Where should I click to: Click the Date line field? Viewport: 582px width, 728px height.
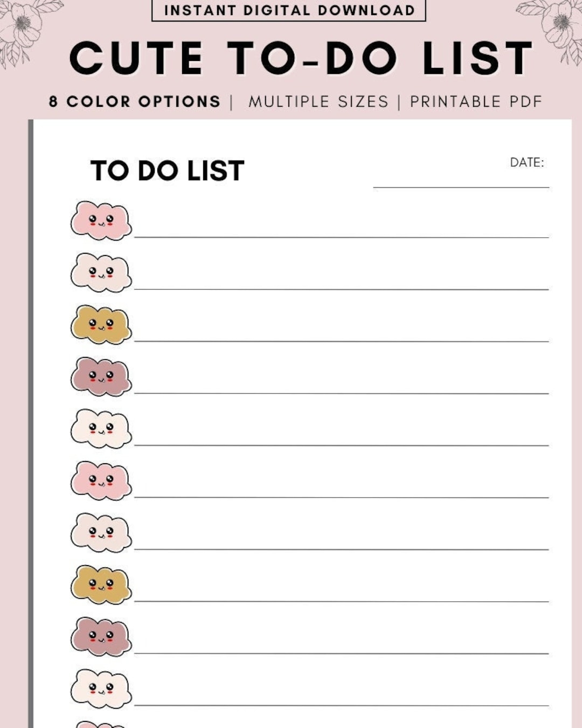(x=461, y=181)
